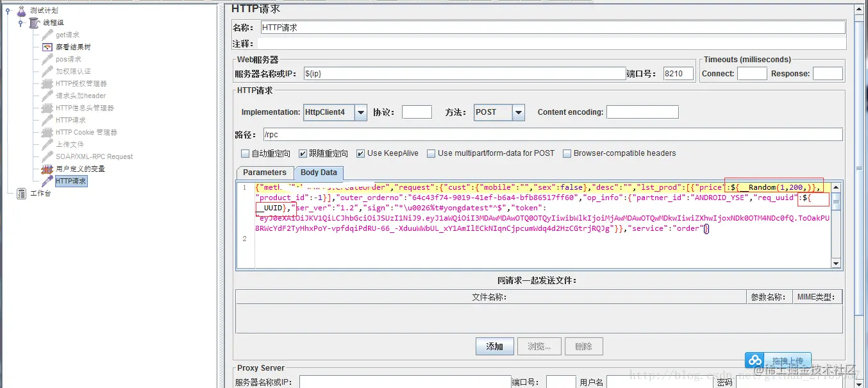This screenshot has height=388, width=868.
Task: Click the clipboard icon beside 工作台
Action: 22,193
